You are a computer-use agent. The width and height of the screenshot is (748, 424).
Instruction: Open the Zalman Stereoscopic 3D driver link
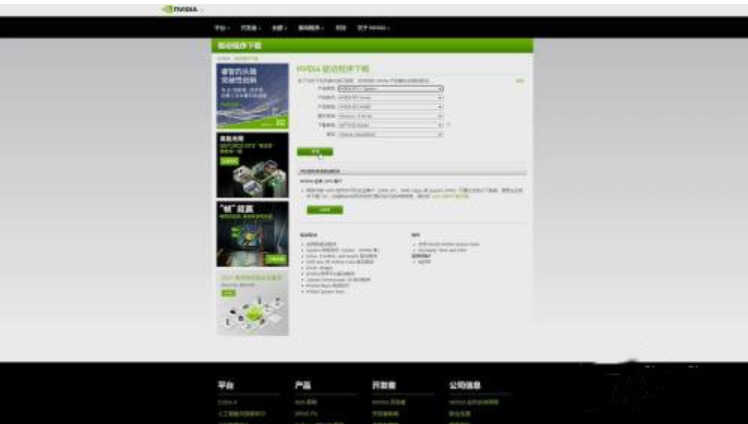pos(340,279)
